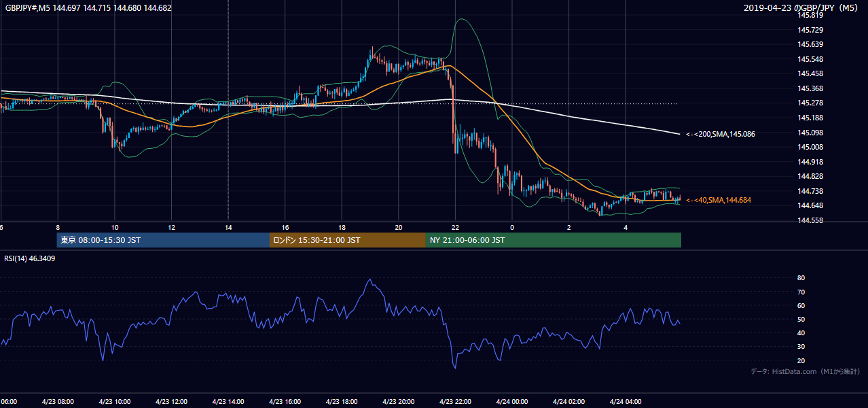This screenshot has width=868, height=408.
Task: Click the RSI 60 level label
Action: (801, 305)
